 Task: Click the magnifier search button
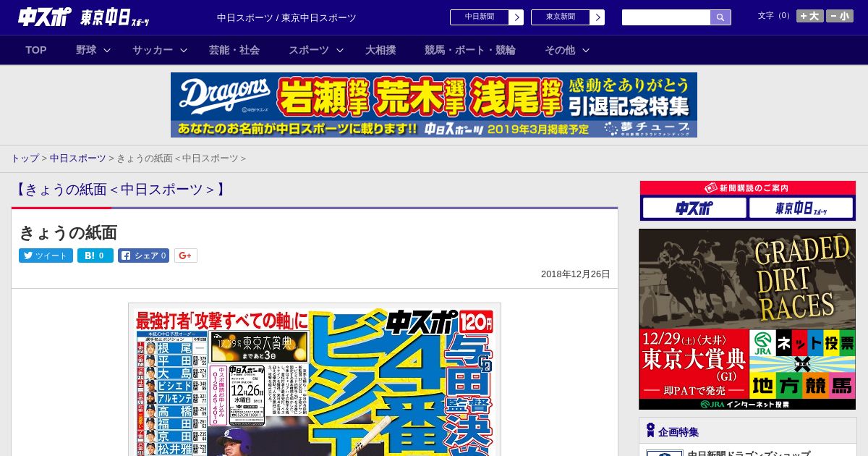tap(720, 17)
